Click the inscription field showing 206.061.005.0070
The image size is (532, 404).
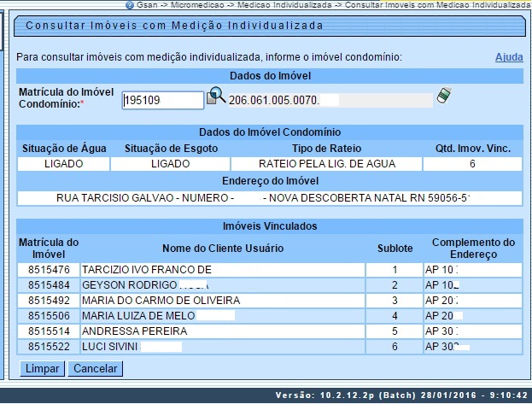[x=329, y=101]
